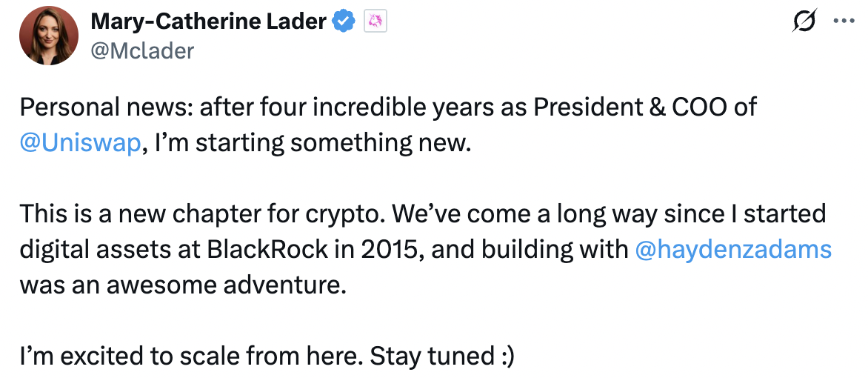Follow the @Uniswap mention link
Image resolution: width=868 pixels, height=378 pixels.
pos(80,143)
